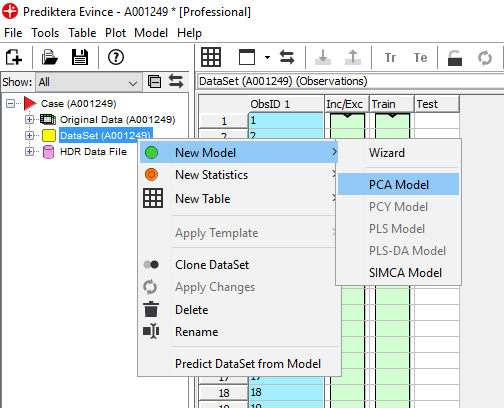Image resolution: width=504 pixels, height=408 pixels.
Task: Click the padlock icon in toolbar
Action: point(455,58)
